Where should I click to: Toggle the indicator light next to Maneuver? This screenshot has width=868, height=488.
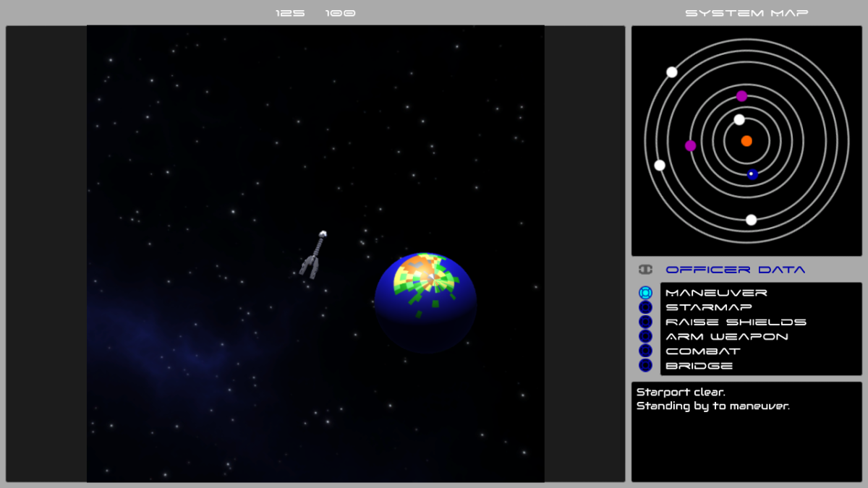pyautogui.click(x=646, y=292)
